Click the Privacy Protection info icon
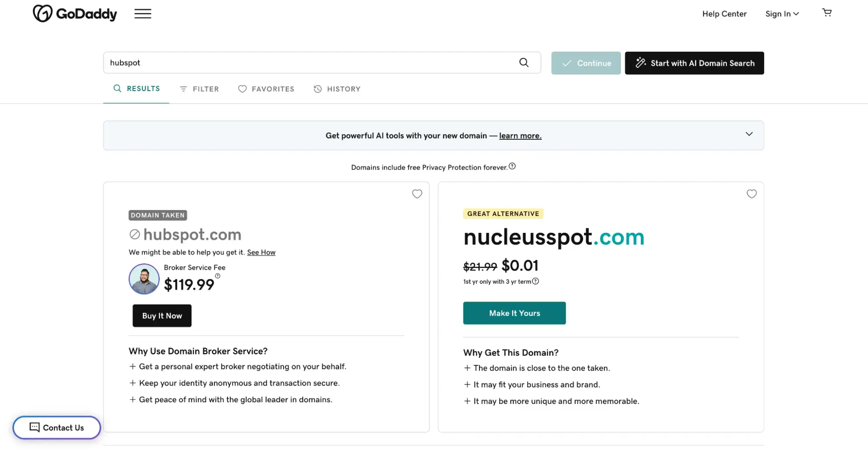The width and height of the screenshot is (868, 449). pos(512,166)
